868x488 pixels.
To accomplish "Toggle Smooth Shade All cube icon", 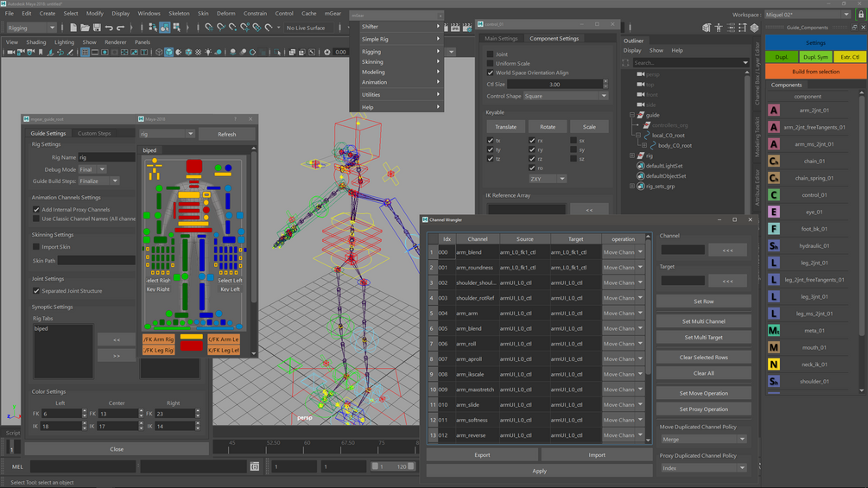I will coord(168,52).
